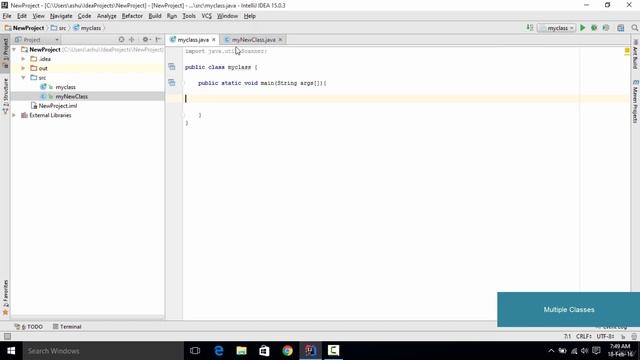Expand External Libraries node
The image size is (640, 360).
(x=14, y=115)
